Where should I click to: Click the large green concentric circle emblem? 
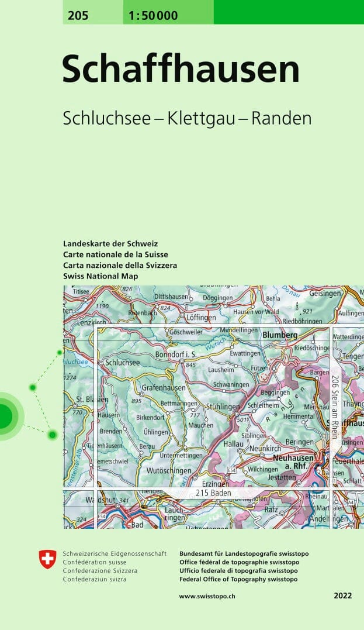coord(5,416)
